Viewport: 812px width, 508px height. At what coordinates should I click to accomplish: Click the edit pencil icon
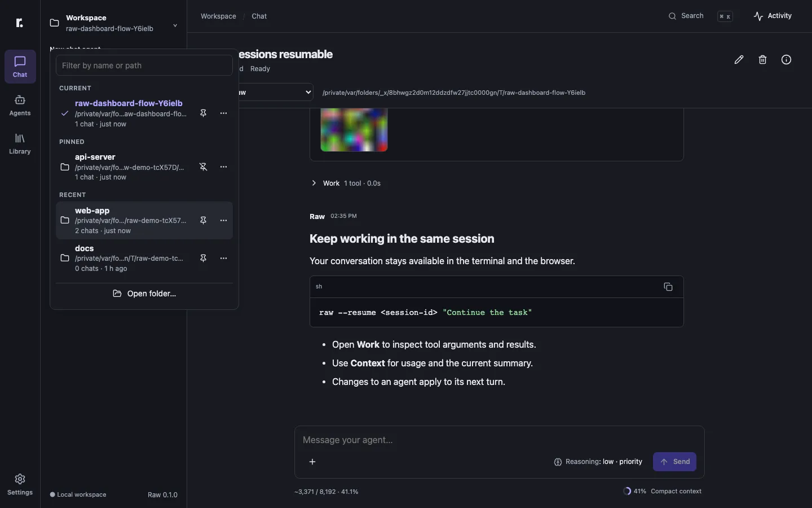[x=739, y=60]
